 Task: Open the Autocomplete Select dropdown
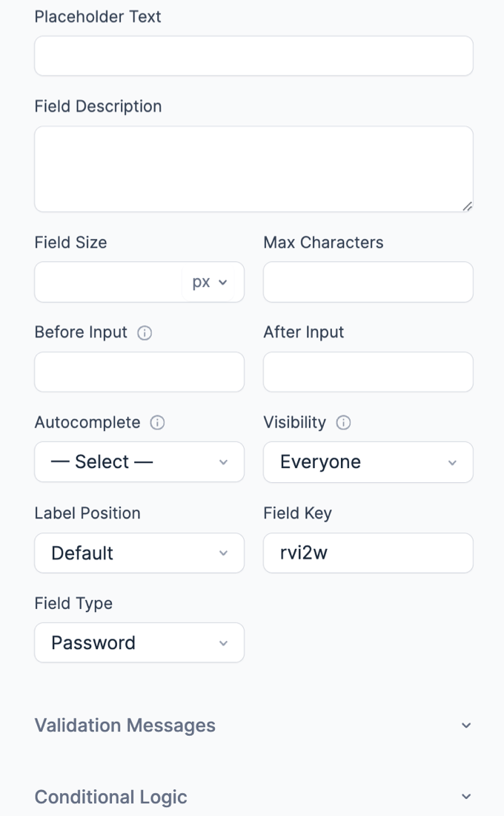[139, 461]
